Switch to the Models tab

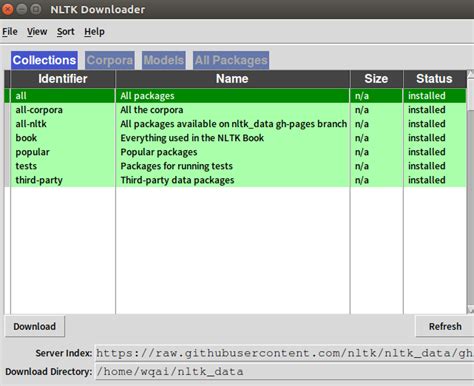(x=164, y=60)
